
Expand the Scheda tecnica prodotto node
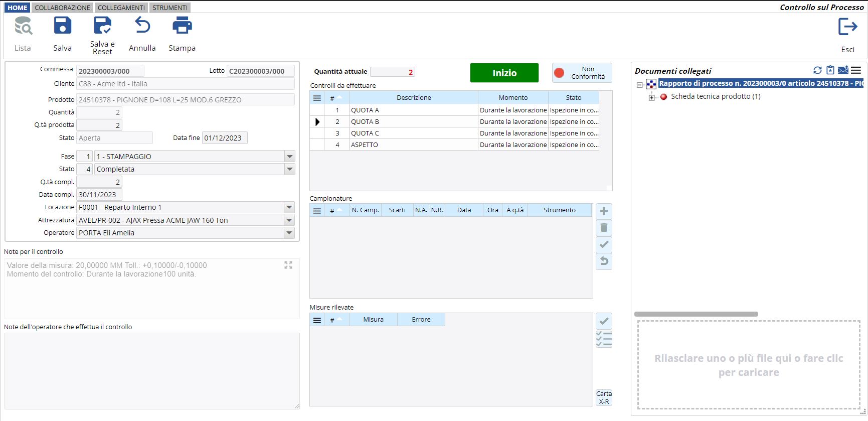[651, 97]
